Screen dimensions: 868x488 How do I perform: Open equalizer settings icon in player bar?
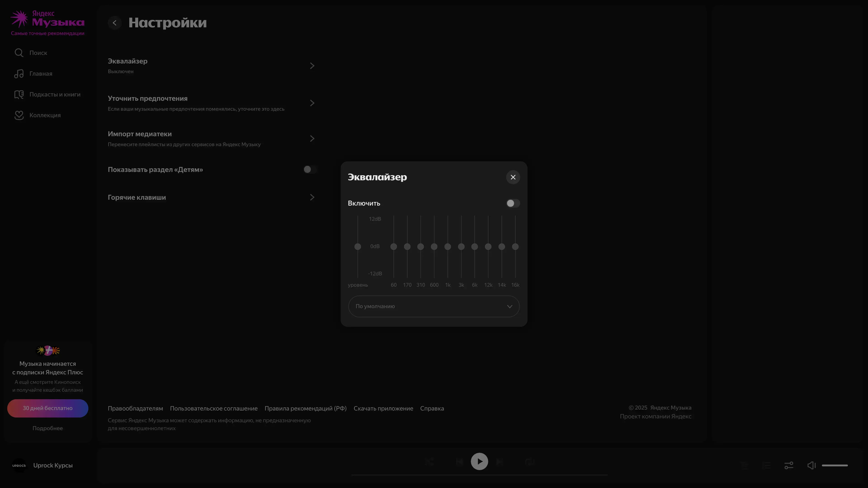pyautogui.click(x=789, y=465)
